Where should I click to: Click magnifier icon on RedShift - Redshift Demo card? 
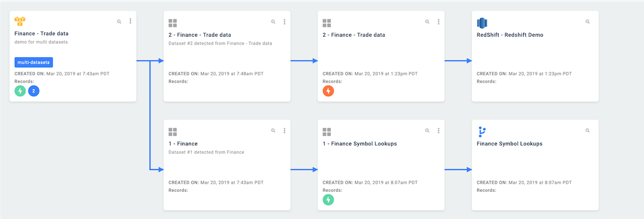pyautogui.click(x=588, y=22)
